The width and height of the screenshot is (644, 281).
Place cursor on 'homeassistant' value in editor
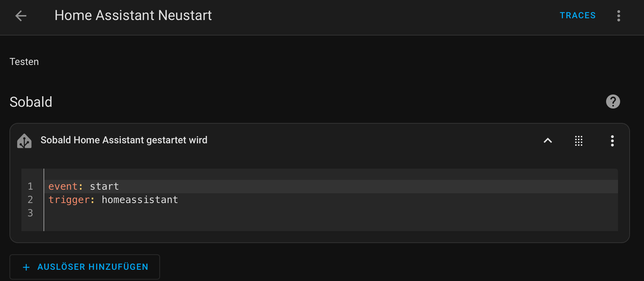coord(140,200)
